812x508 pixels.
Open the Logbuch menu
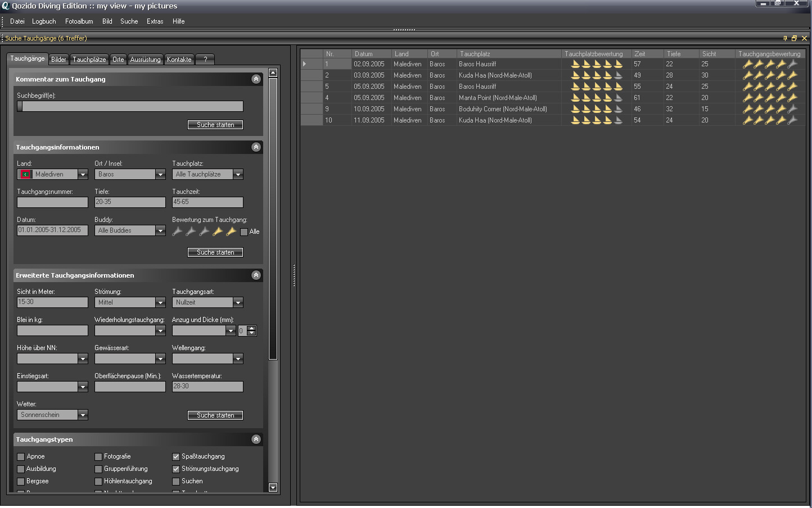click(44, 21)
